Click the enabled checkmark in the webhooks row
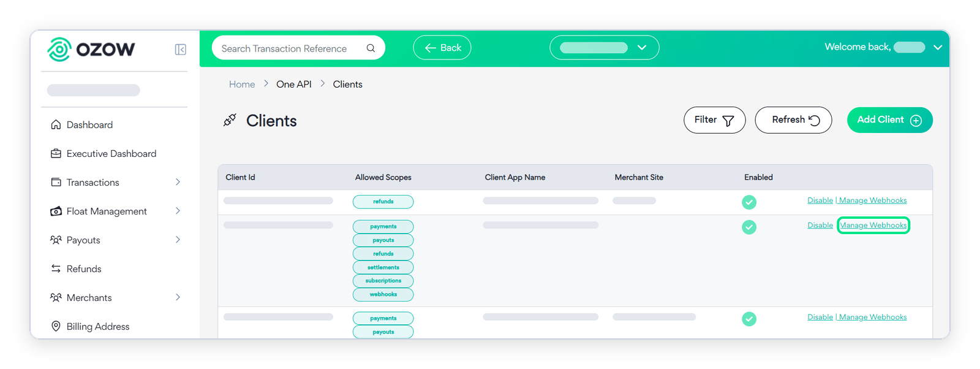Screen dimensions: 980x369 [x=749, y=227]
